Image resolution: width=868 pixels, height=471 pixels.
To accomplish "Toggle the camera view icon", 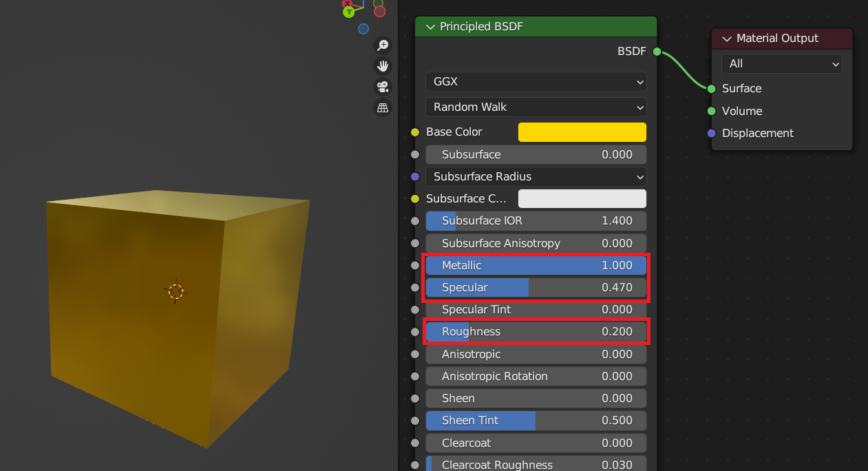I will click(383, 87).
